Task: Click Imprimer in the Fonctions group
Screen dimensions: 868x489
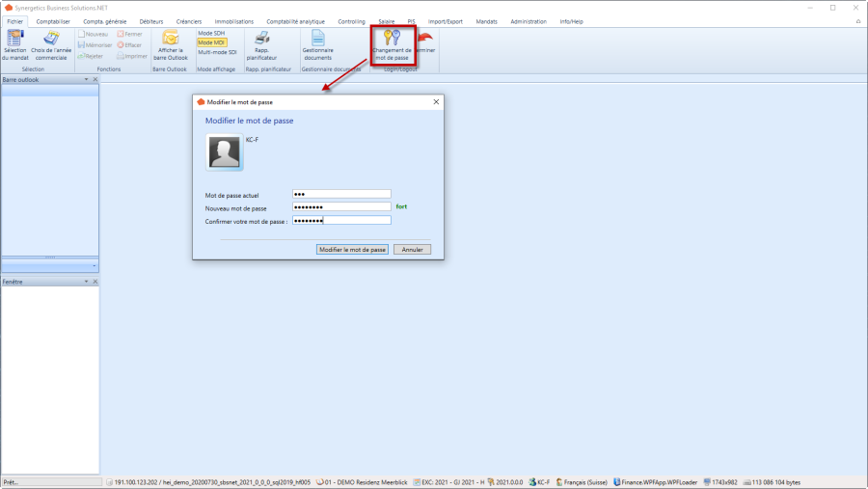Action: 132,56
